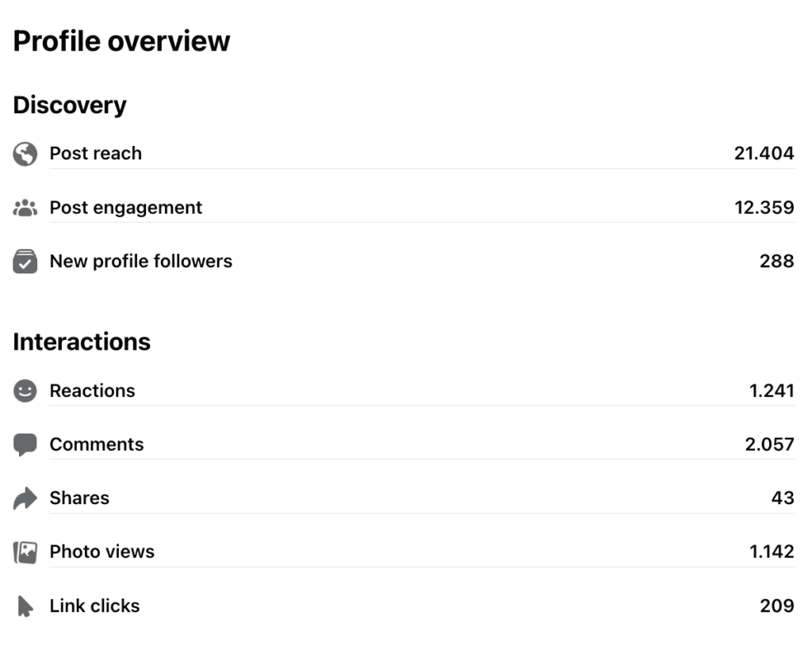This screenshot has width=812, height=646.
Task: Click the Link clicks value 209
Action: click(777, 606)
